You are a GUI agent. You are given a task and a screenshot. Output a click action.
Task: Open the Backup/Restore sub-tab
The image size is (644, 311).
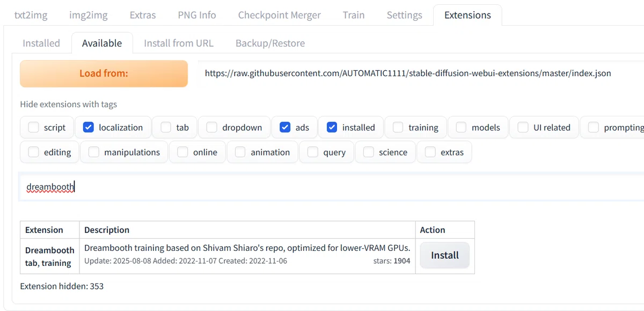(x=270, y=43)
